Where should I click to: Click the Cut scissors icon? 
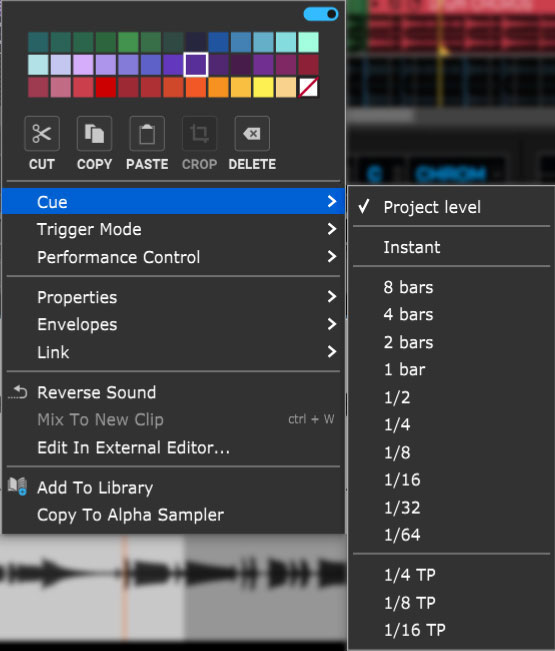coord(42,134)
